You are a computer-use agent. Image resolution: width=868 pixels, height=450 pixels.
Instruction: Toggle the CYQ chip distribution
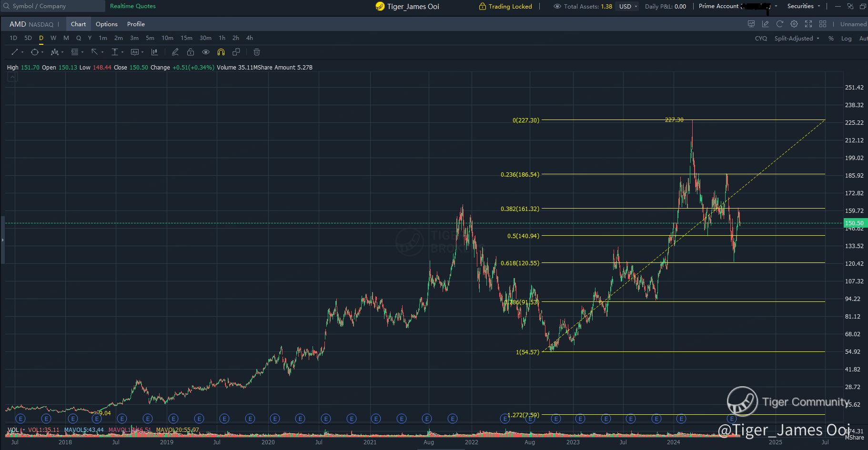[x=761, y=38]
